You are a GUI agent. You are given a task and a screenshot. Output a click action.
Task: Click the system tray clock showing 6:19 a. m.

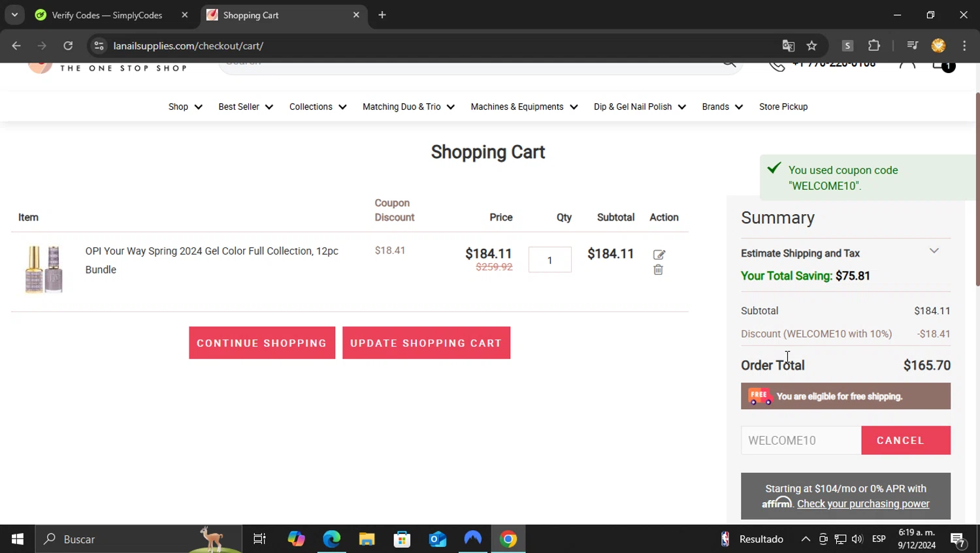[x=916, y=539]
